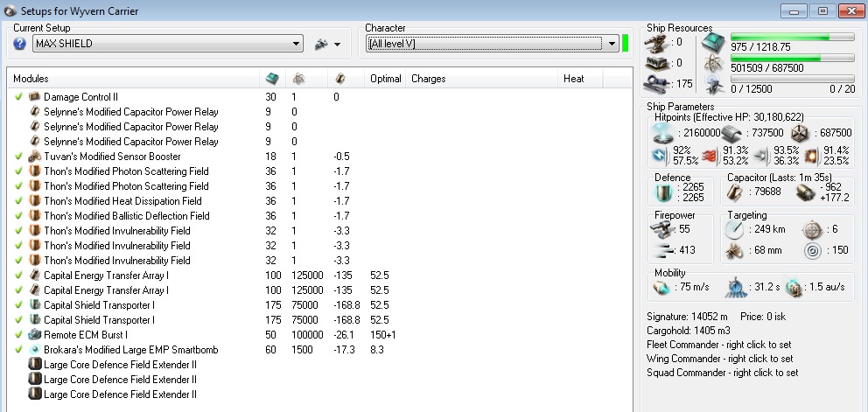
Task: Click the turret hardpoints icon in Ship Resources
Action: [x=656, y=42]
